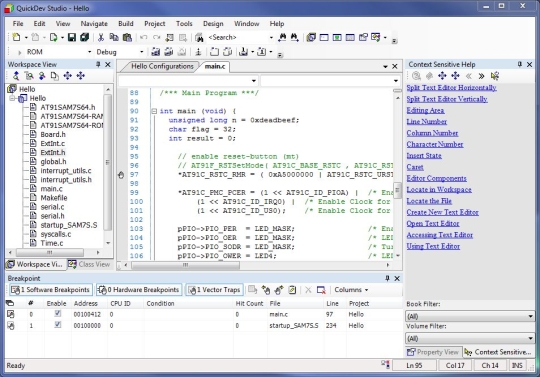This screenshot has height=377, width=540.
Task: Select Makefile in workspace tree
Action: [54, 198]
